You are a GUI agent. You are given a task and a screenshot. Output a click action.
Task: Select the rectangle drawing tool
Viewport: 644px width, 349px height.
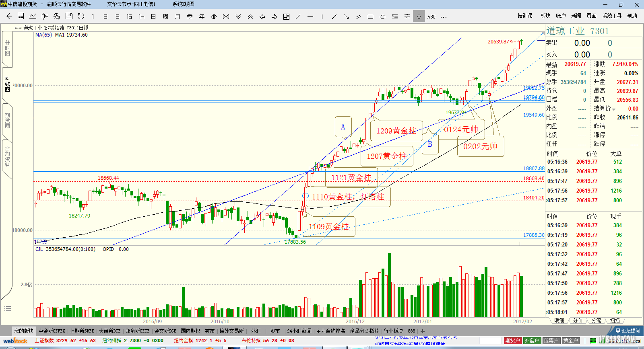click(x=371, y=16)
